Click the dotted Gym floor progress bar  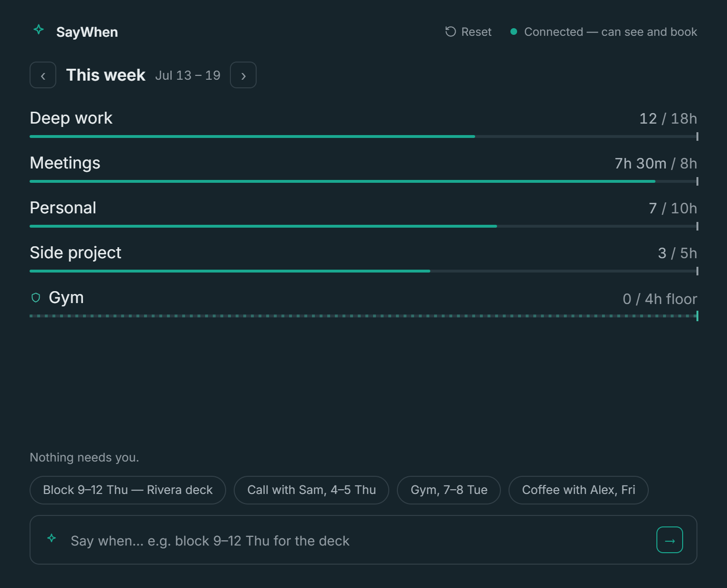(x=363, y=316)
